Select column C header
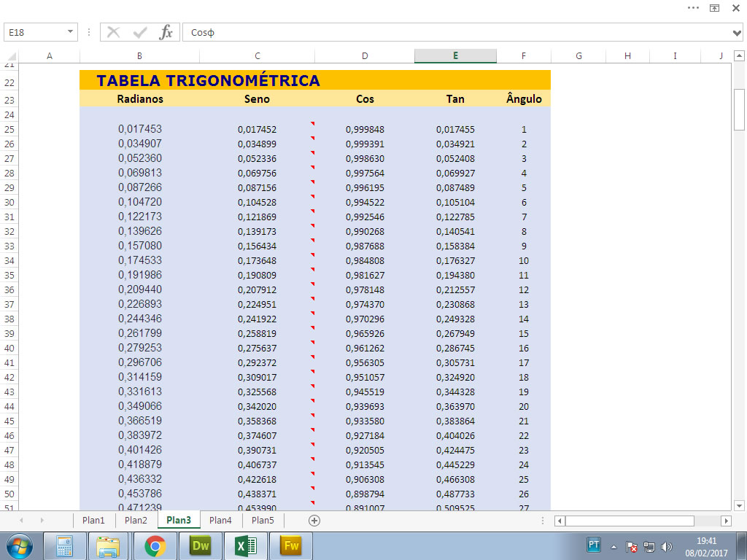This screenshot has width=747, height=560. (258, 55)
